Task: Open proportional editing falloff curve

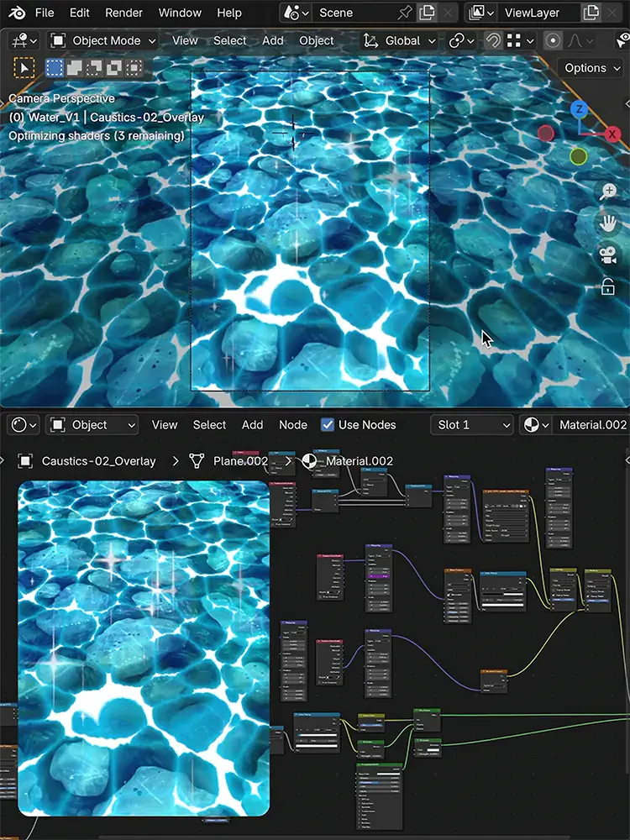Action: click(x=580, y=40)
